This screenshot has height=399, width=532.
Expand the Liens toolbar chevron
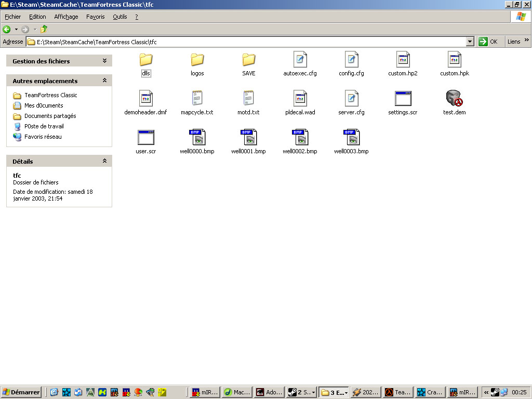(527, 40)
